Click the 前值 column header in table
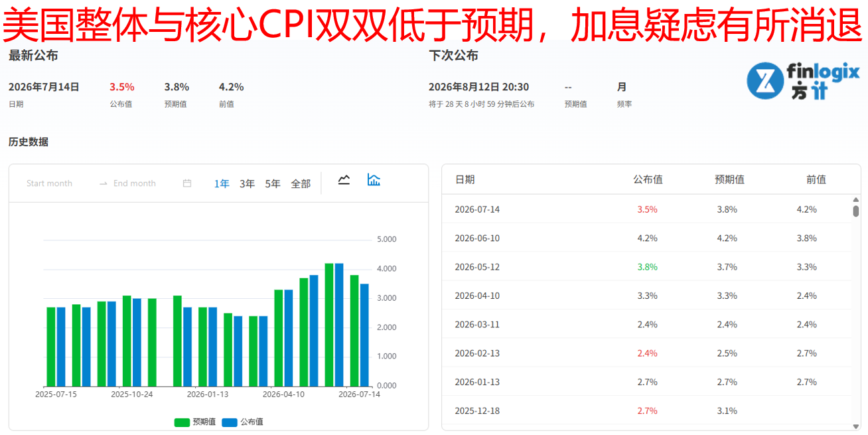Screen dimensions: 868x435 [816, 179]
